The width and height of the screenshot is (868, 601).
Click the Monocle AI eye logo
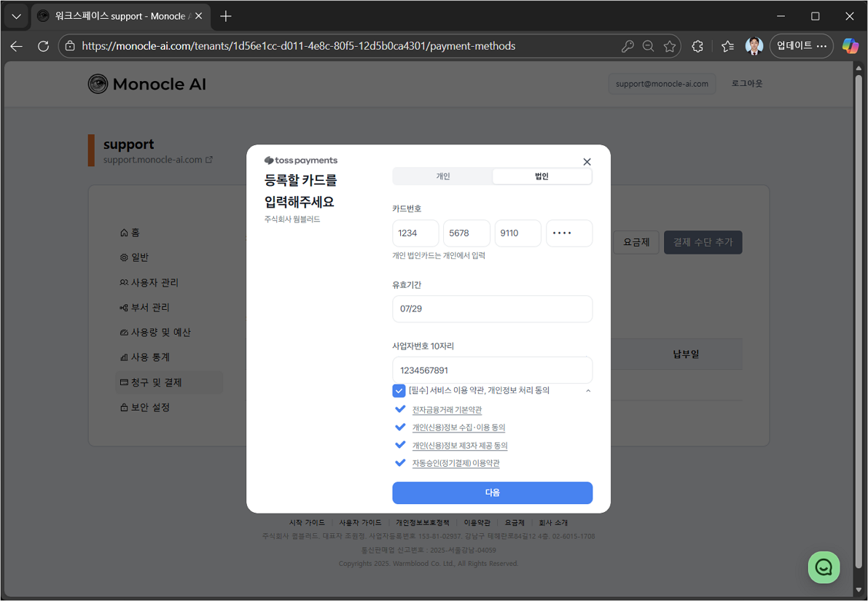[98, 84]
